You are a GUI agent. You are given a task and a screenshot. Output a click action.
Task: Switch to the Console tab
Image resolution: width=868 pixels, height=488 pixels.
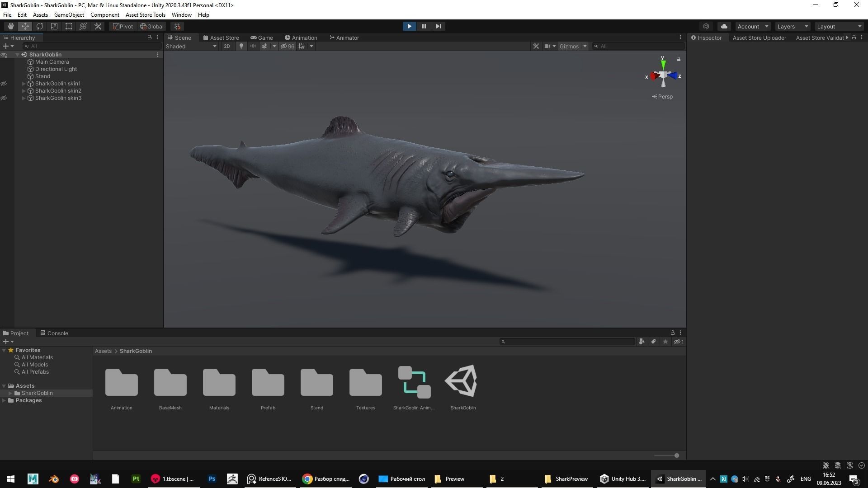[x=54, y=333]
